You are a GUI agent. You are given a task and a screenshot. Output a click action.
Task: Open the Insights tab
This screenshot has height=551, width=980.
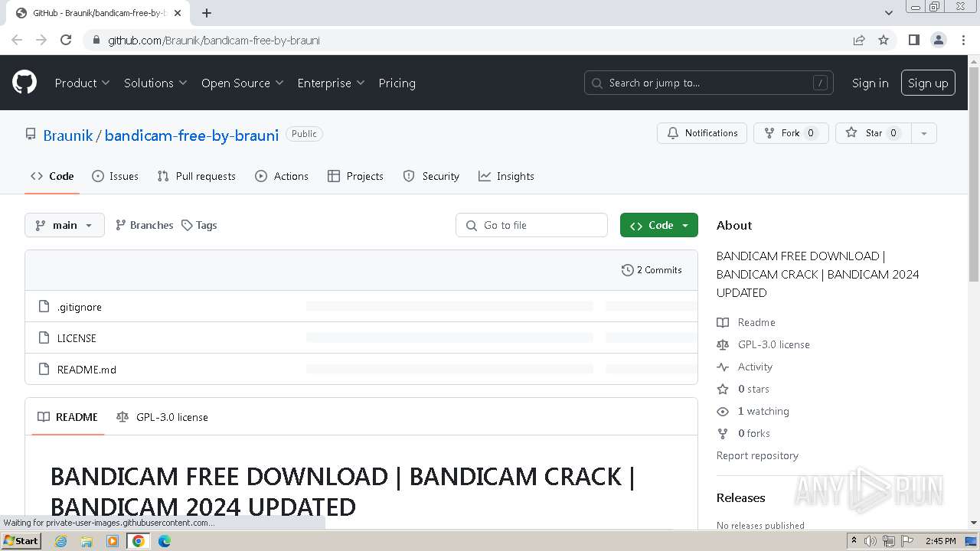tap(506, 176)
